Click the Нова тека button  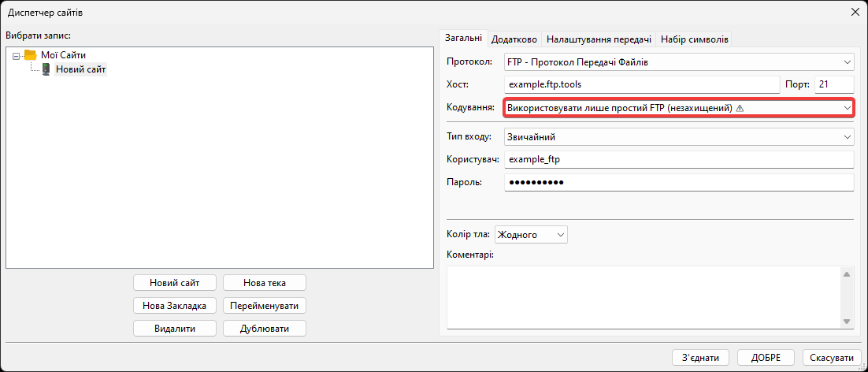[265, 283]
